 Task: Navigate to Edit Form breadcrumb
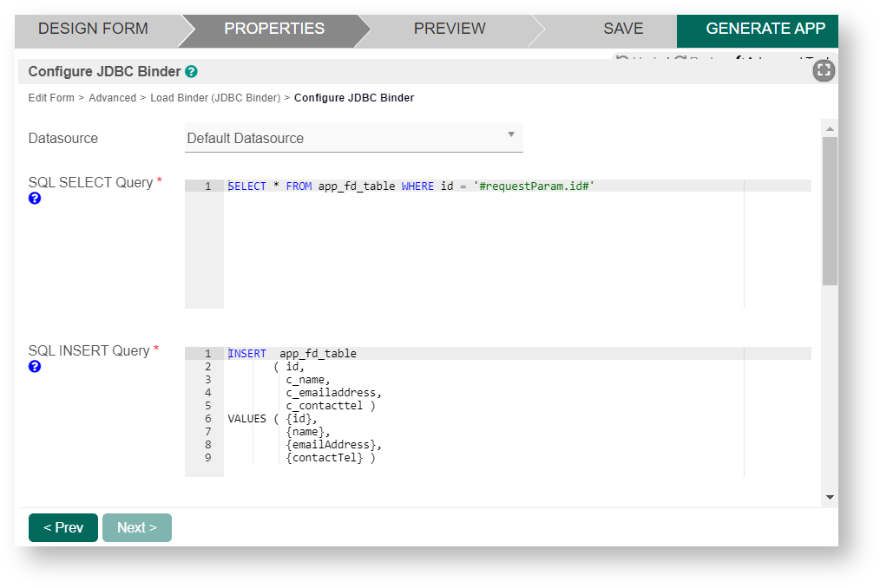click(x=51, y=98)
